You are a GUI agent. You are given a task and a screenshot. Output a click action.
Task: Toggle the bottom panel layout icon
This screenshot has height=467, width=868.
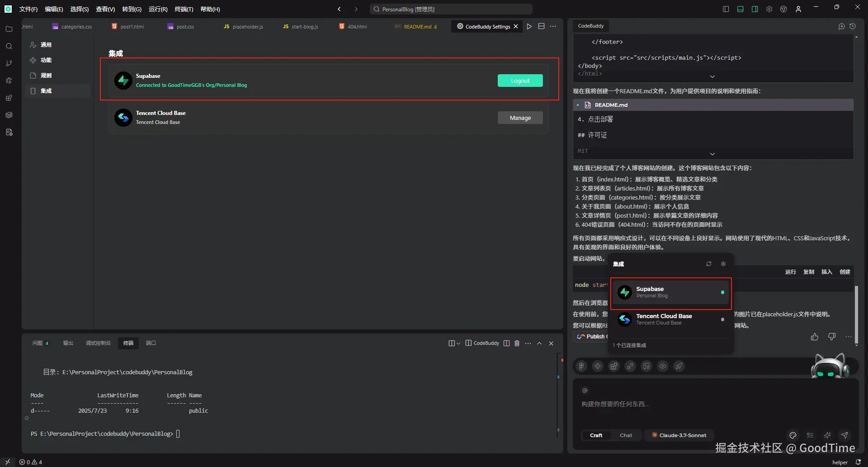point(741,9)
